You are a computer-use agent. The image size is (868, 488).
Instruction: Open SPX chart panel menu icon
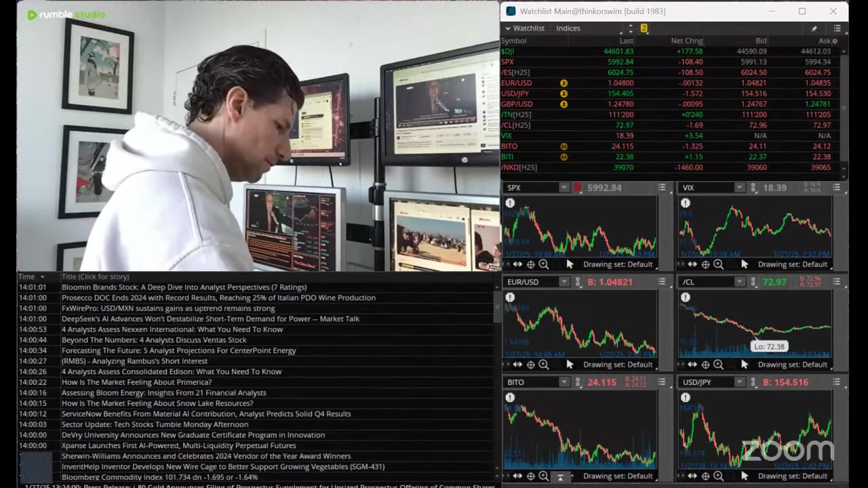pos(662,188)
